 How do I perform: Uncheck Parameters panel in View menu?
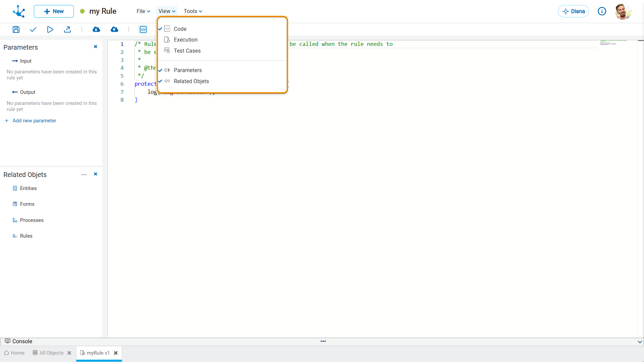(187, 70)
